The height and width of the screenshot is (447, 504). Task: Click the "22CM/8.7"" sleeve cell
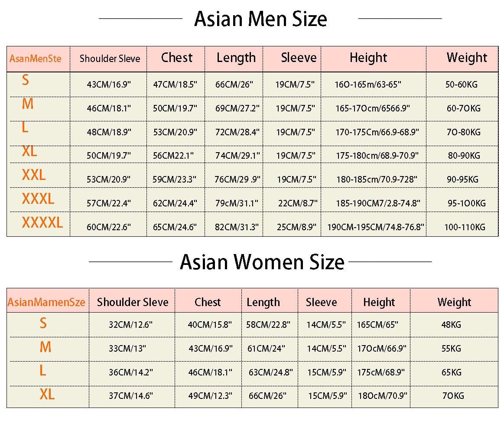point(298,203)
